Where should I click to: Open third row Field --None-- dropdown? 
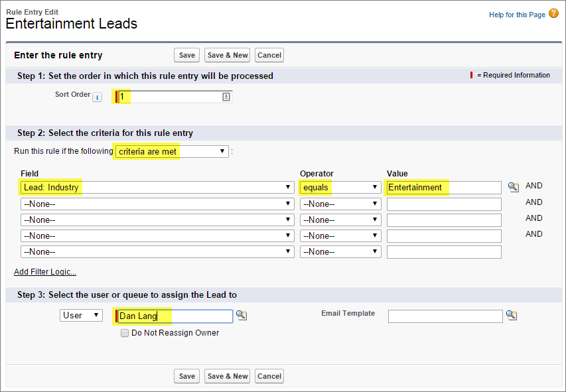(157, 220)
